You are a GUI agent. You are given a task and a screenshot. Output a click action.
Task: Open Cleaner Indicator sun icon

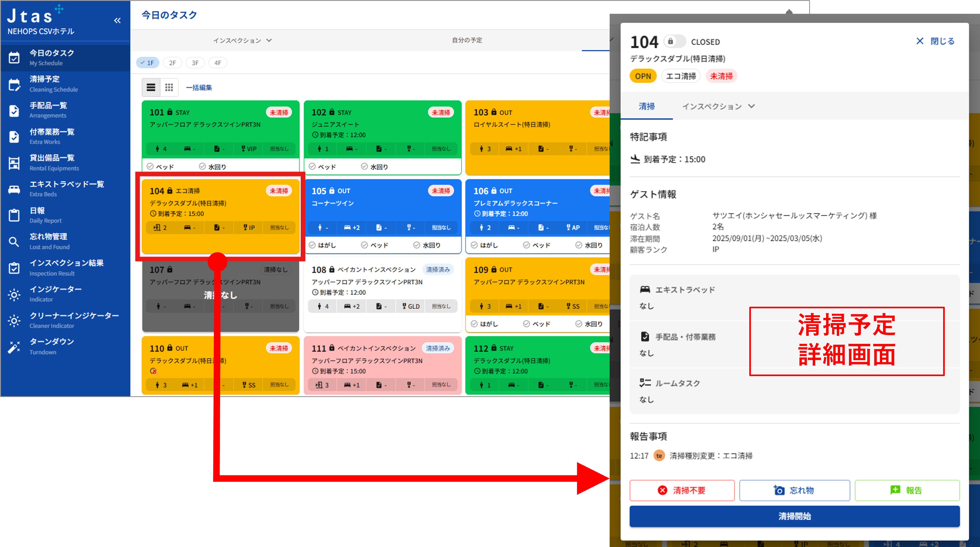(14, 321)
